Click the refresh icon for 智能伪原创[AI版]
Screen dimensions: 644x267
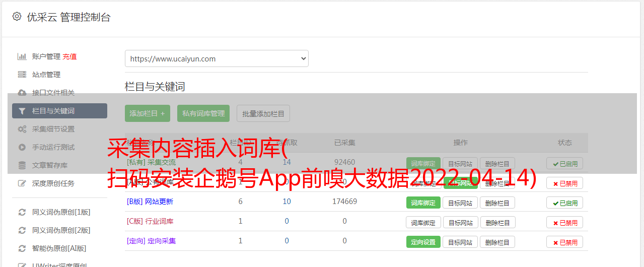coord(22,248)
